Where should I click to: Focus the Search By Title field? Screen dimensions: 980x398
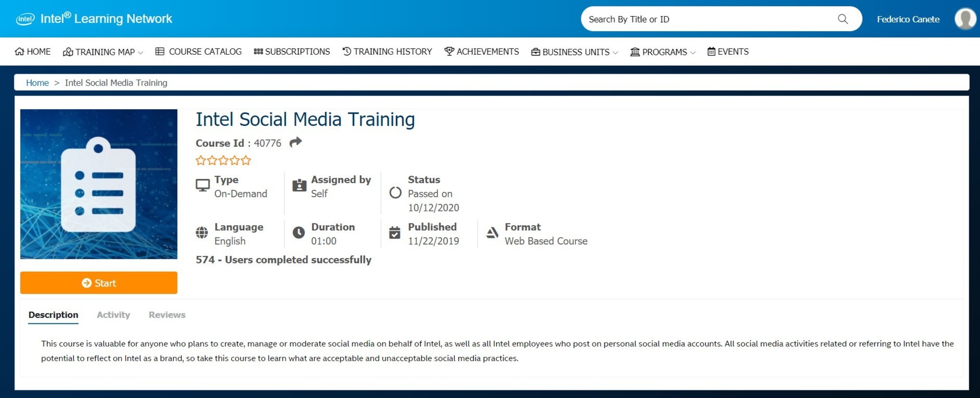(x=708, y=19)
